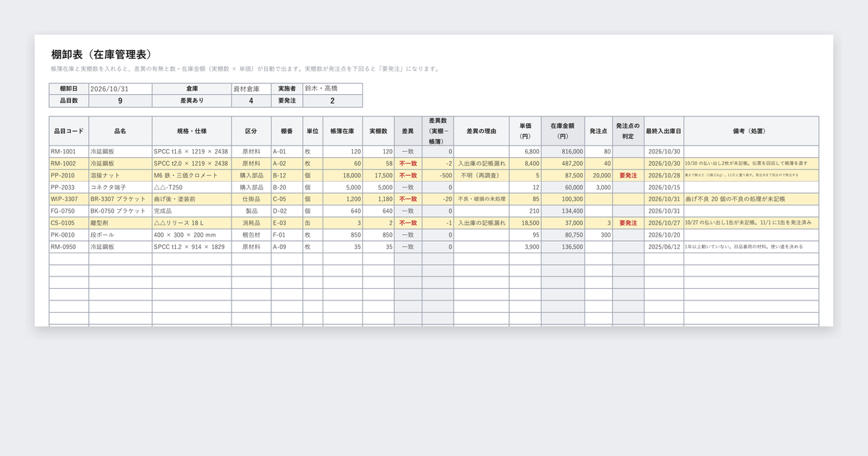
Task: Select the 規格・仕様 column header
Action: [x=192, y=131]
